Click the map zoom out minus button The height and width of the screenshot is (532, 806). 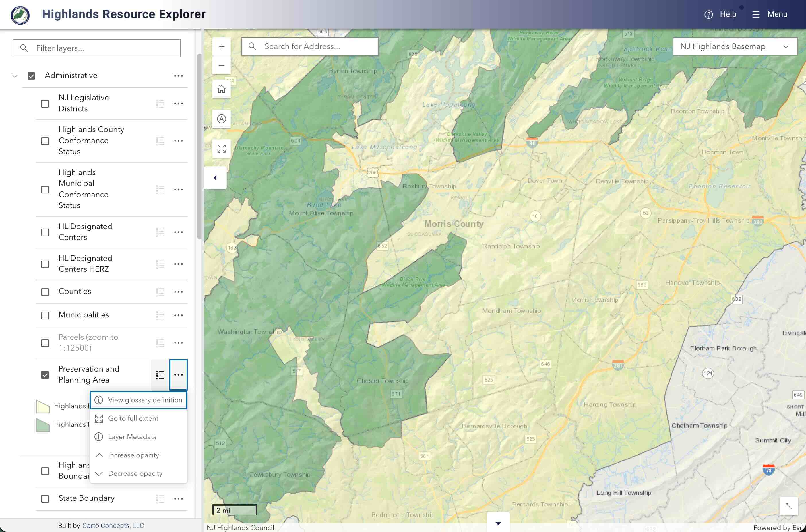(x=222, y=65)
